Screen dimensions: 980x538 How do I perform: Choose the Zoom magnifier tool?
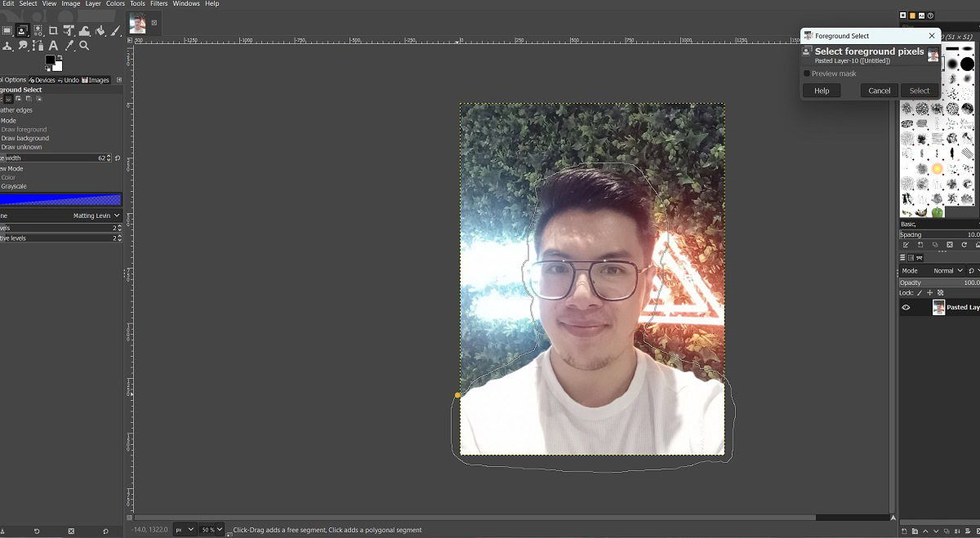click(84, 46)
